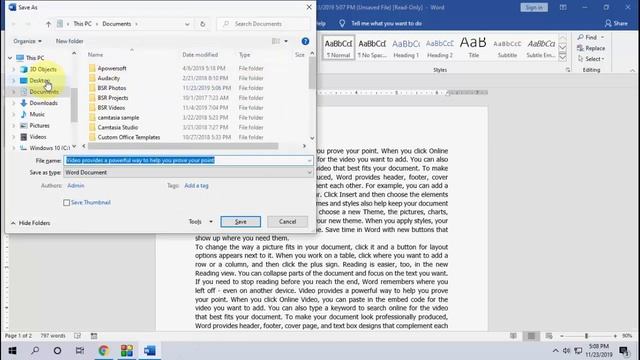Click the Search Documents box
The width and height of the screenshot is (640, 360).
point(263,24)
